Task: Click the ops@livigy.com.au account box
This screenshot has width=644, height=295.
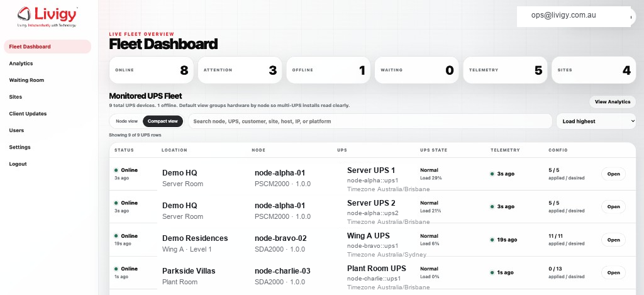Action: (574, 16)
